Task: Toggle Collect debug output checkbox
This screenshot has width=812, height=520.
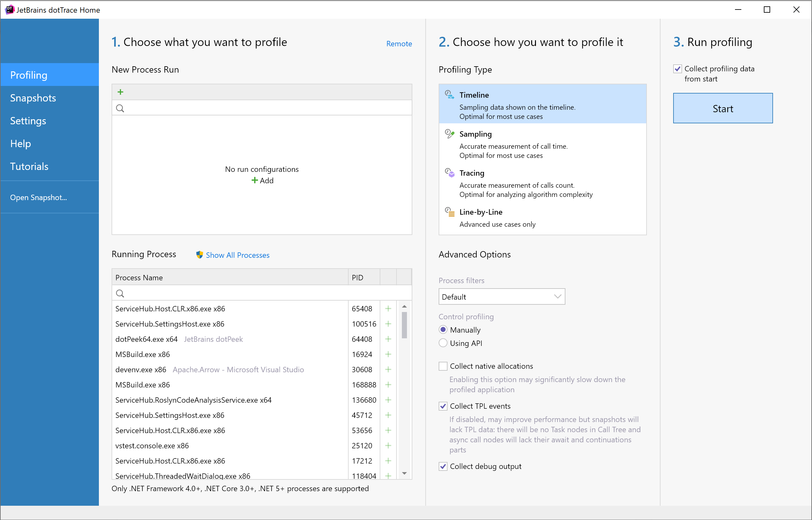Action: coord(443,466)
